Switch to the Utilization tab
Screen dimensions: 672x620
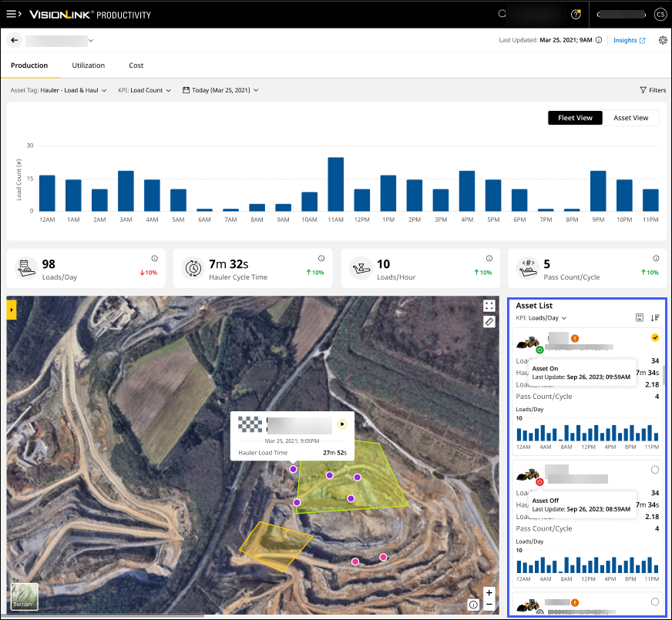click(x=88, y=65)
